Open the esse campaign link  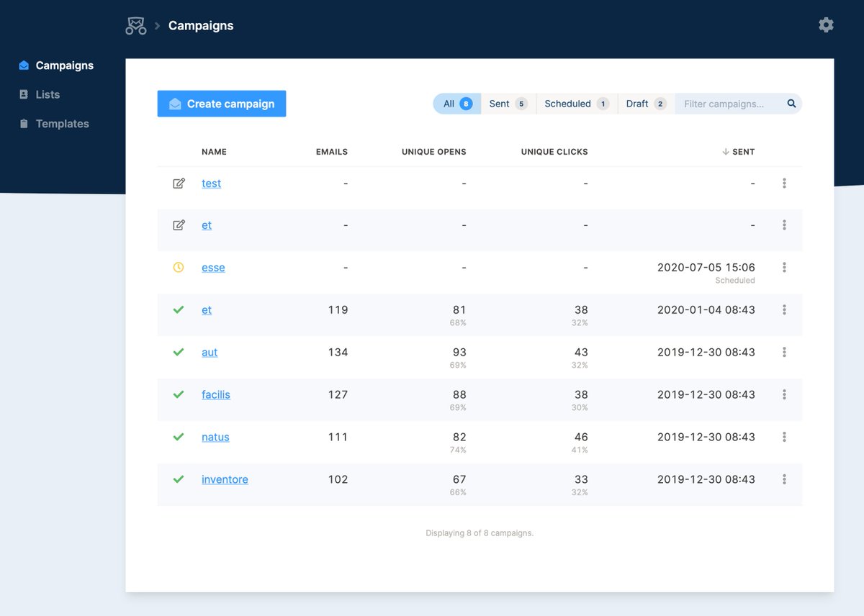[x=213, y=268]
